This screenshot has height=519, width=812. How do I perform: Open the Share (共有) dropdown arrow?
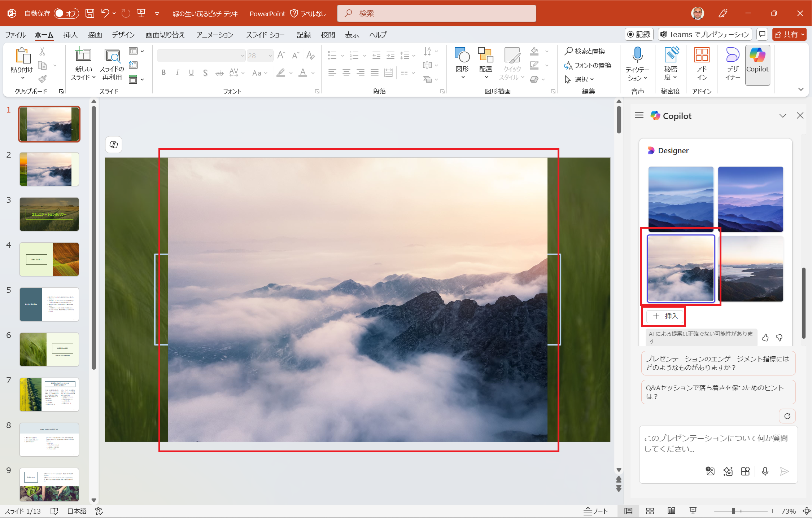(803, 34)
